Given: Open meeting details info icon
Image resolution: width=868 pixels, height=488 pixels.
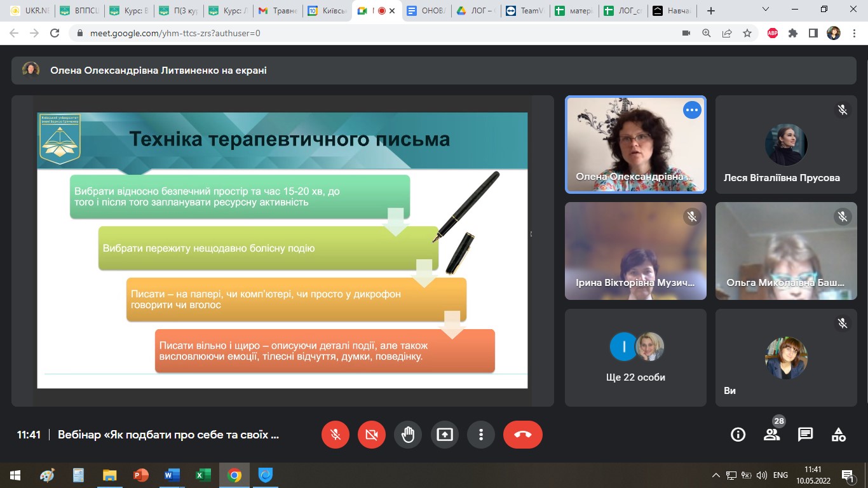Looking at the screenshot, I should (738, 435).
